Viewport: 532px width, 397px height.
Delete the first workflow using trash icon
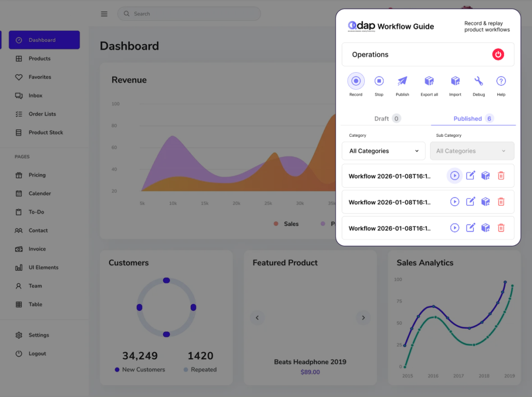click(x=501, y=176)
